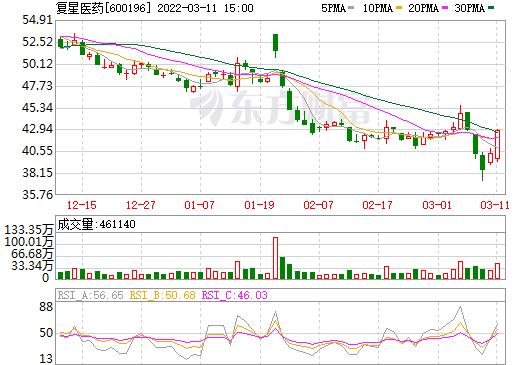Viewport: 520px width, 365px height.
Task: Click the 133.35万 volume axis value
Action: tap(29, 230)
